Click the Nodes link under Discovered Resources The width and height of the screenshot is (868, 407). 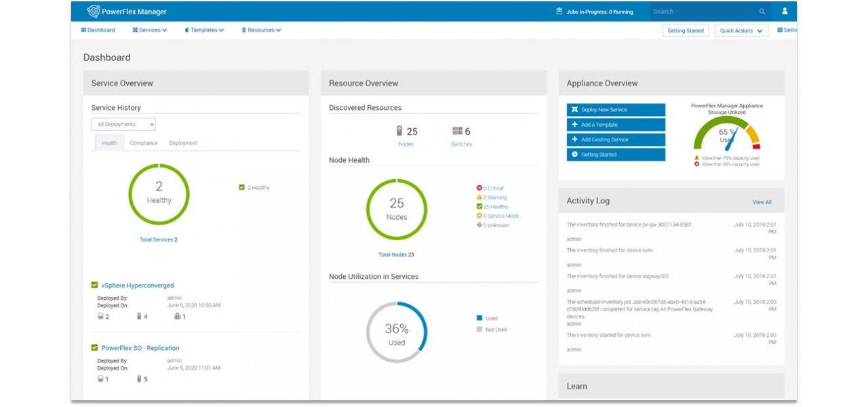click(x=406, y=144)
